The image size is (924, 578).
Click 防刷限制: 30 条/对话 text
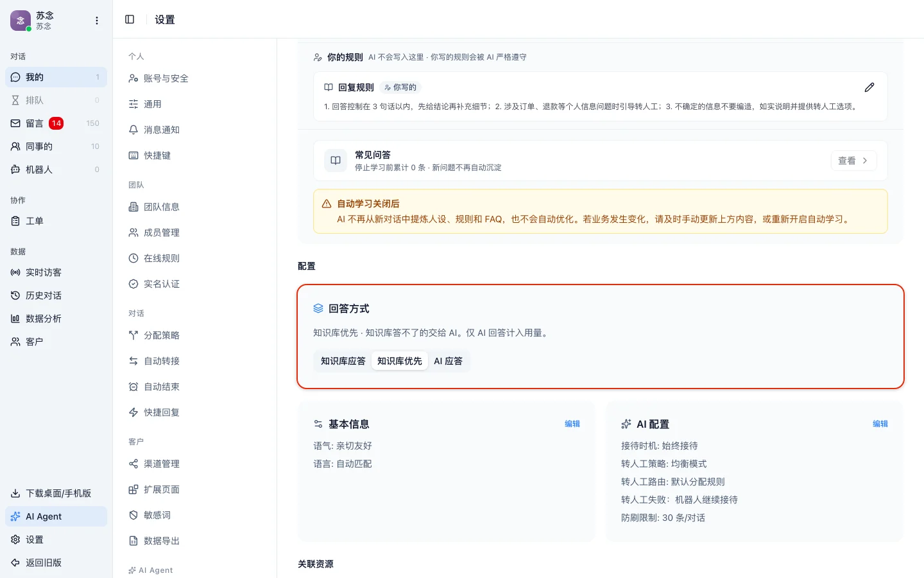click(663, 518)
